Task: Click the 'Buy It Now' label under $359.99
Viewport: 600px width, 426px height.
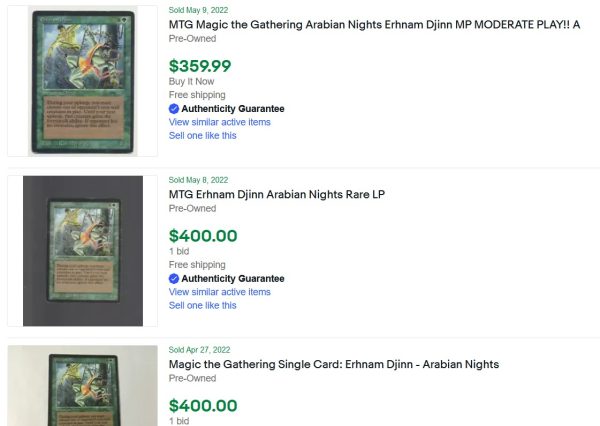Action: pyautogui.click(x=191, y=82)
